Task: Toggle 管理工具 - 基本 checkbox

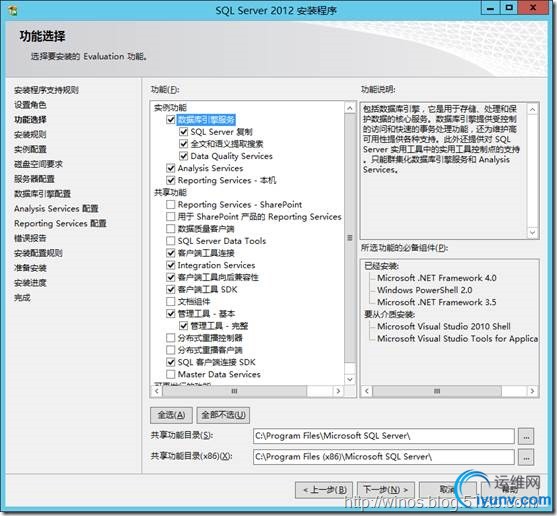Action: [171, 314]
